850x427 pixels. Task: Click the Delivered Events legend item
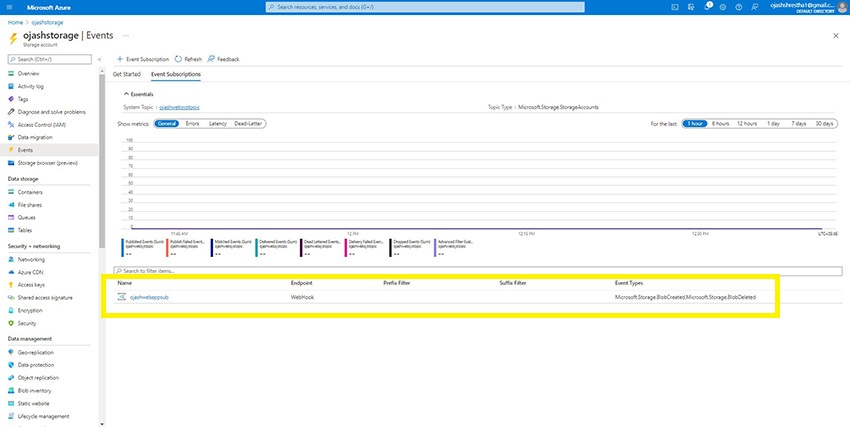pos(275,247)
